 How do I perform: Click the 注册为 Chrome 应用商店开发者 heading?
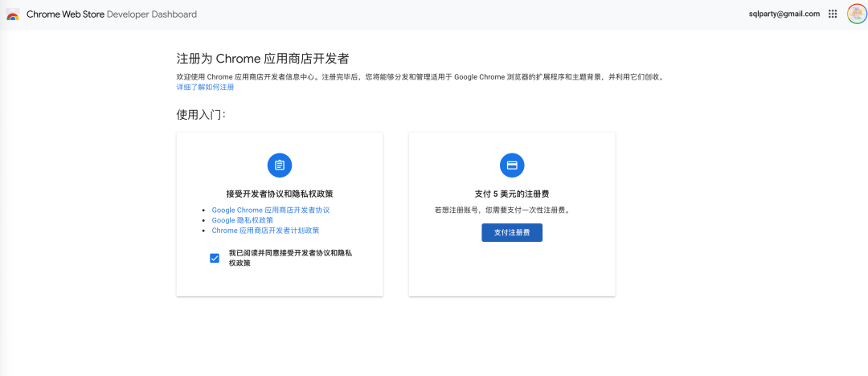click(263, 59)
